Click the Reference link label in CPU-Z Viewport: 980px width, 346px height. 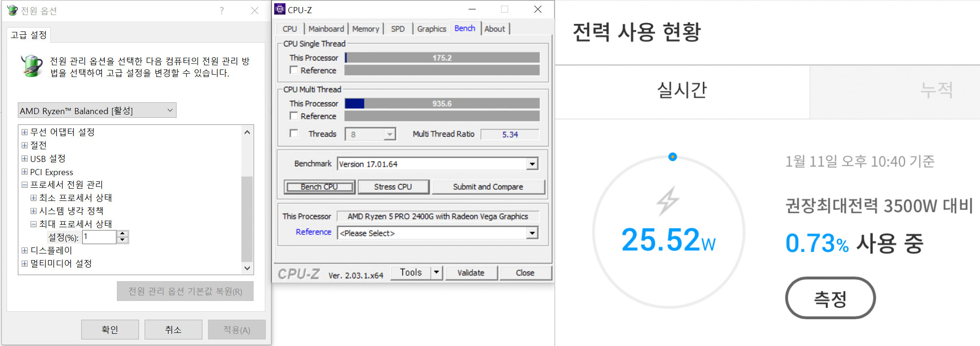[313, 232]
